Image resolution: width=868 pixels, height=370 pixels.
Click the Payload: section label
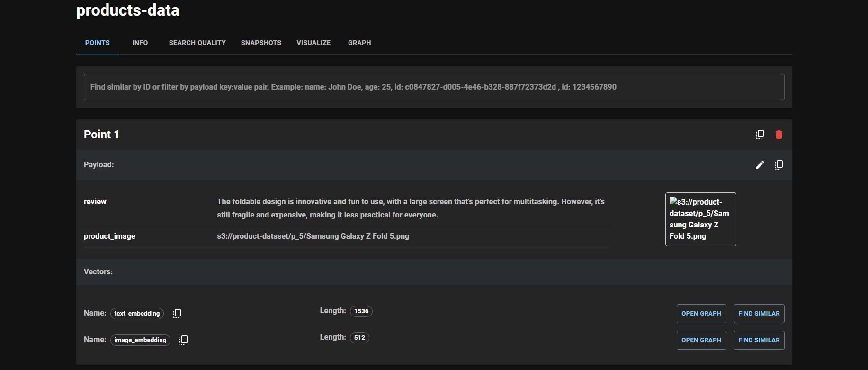[x=99, y=165]
